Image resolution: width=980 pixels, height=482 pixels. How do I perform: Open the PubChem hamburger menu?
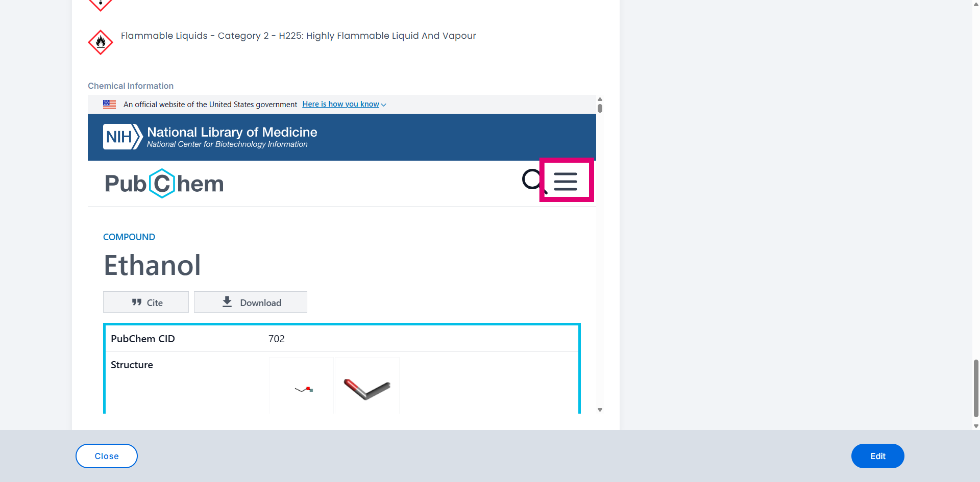click(566, 181)
